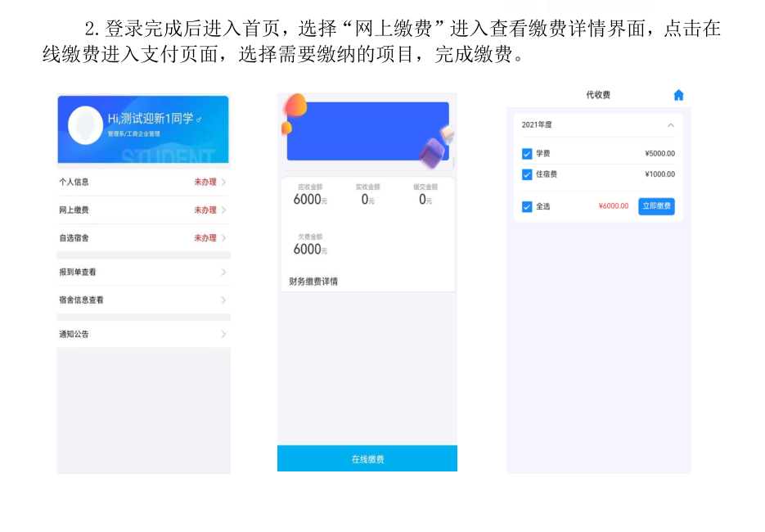Collapse the 2021年度 section chevron
The height and width of the screenshot is (532, 765).
click(x=671, y=125)
